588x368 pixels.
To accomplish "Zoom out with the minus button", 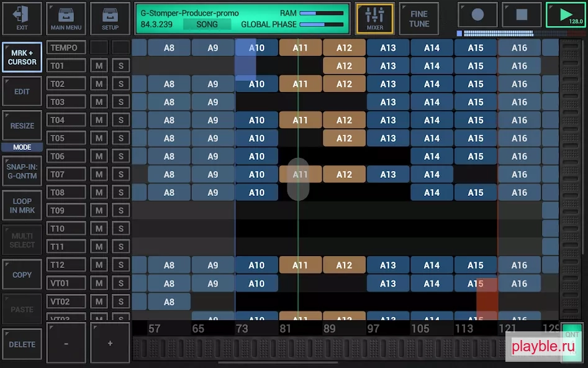I will click(66, 343).
